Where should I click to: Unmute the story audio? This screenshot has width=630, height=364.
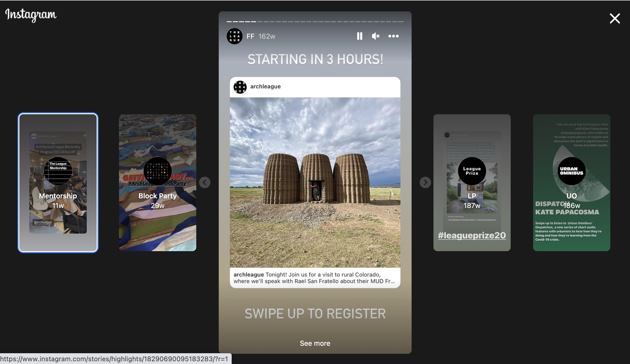pos(375,36)
